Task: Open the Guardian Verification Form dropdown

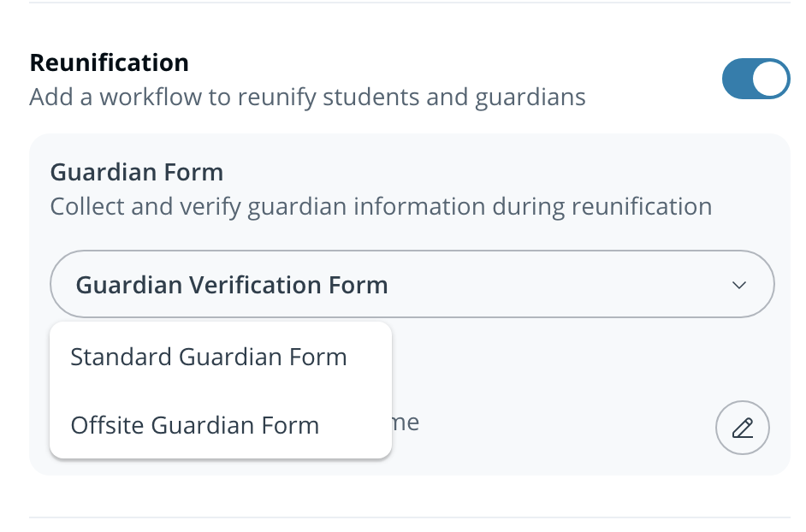Action: 412,285
